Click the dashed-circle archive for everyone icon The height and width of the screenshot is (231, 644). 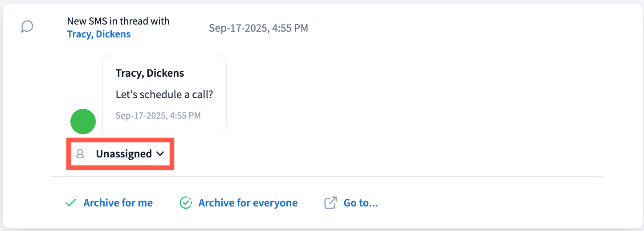[186, 203]
